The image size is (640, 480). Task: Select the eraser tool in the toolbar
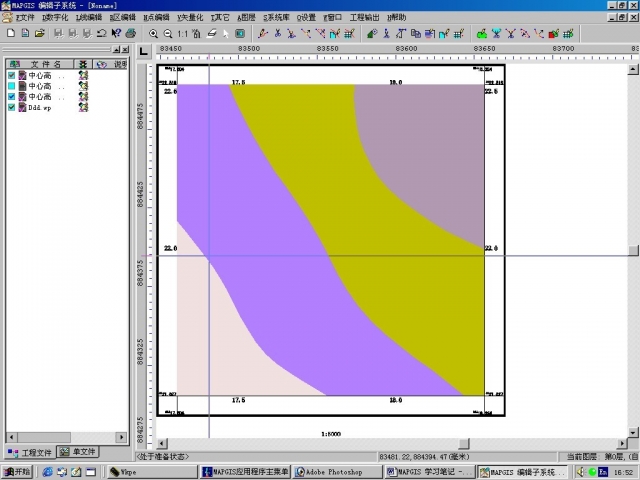(212, 33)
